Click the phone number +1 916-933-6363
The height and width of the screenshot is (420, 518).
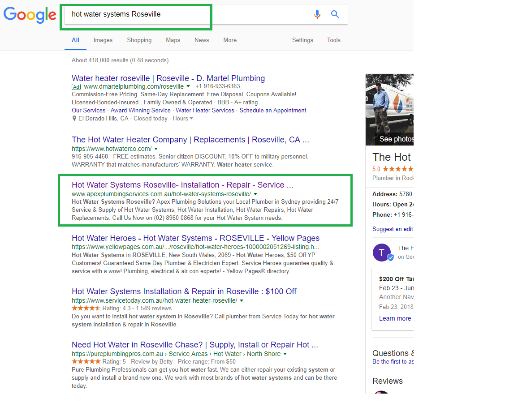coord(218,86)
